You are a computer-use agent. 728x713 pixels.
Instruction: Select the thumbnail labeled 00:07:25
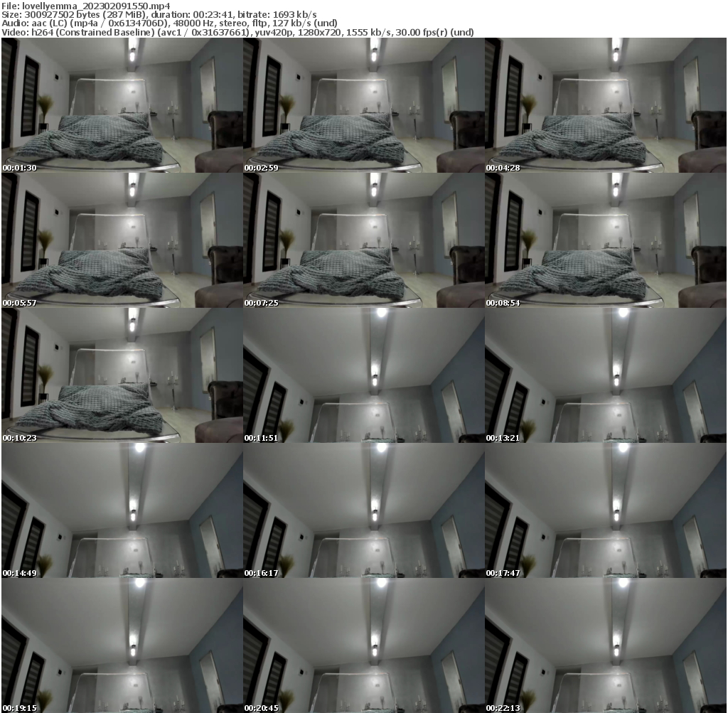click(363, 240)
